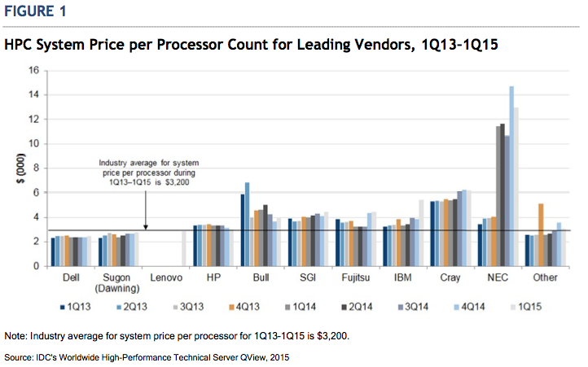Viewport: 588px width, 367px height.
Task: Click NEC's dark 2Q14 bar
Action: [x=502, y=195]
